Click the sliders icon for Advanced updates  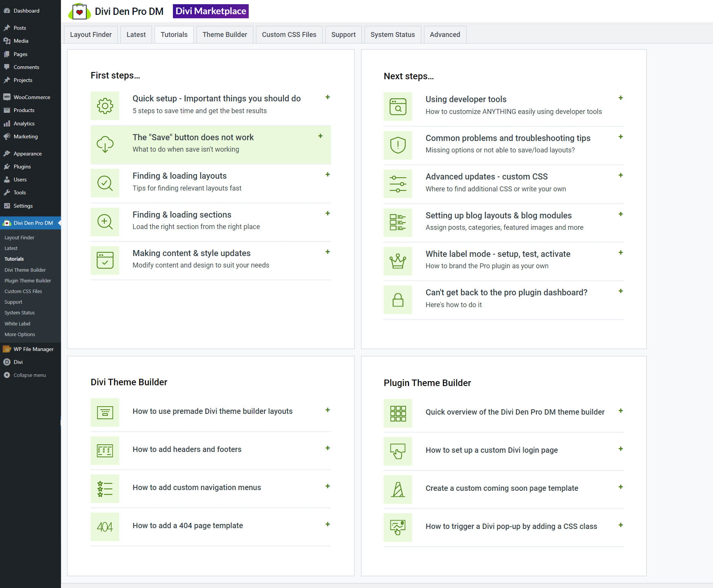(398, 184)
